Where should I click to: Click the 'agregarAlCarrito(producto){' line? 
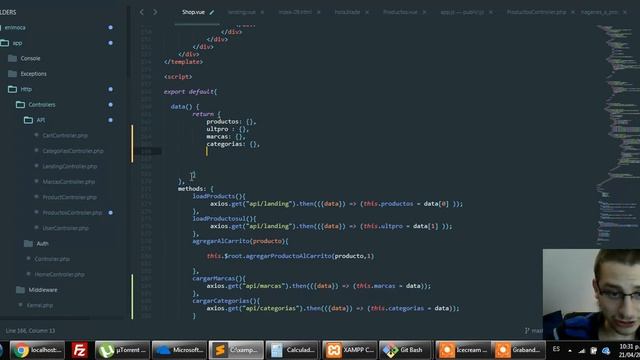point(240,241)
